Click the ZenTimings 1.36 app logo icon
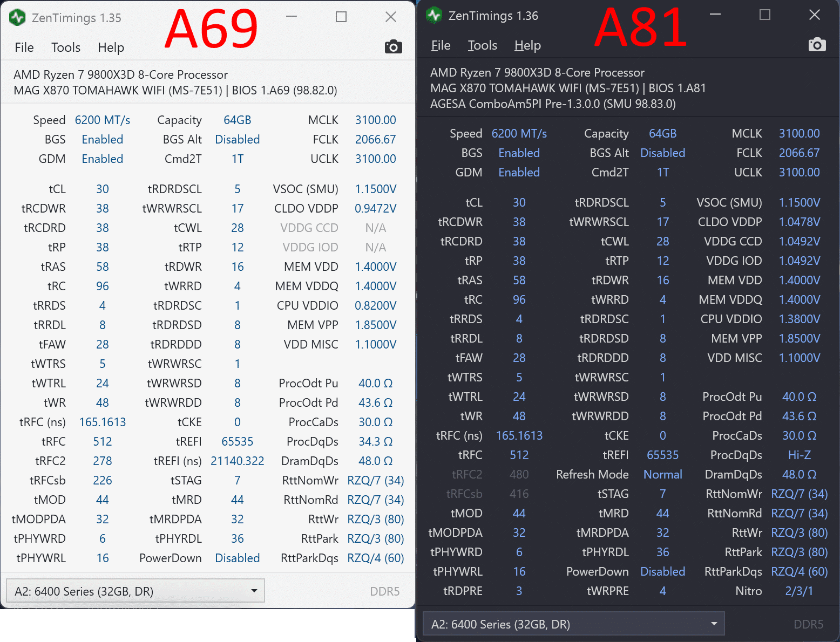Viewport: 840px width, 642px height. pos(434,15)
